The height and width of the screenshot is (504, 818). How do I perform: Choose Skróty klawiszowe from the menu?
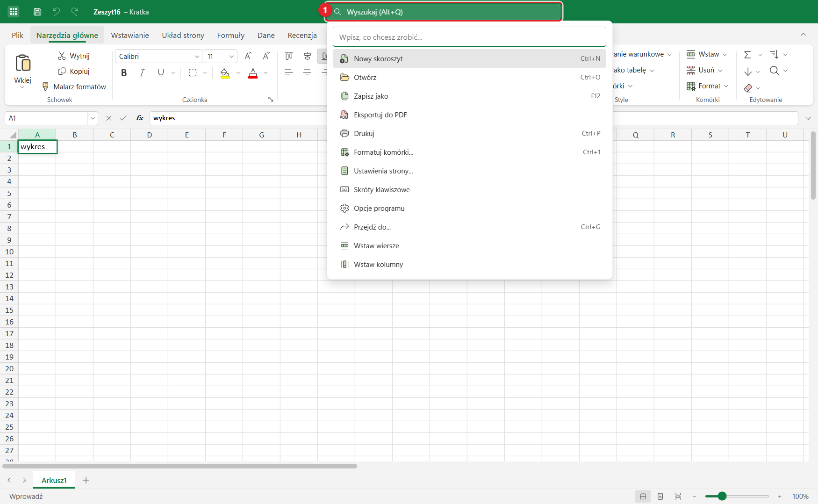(x=469, y=189)
